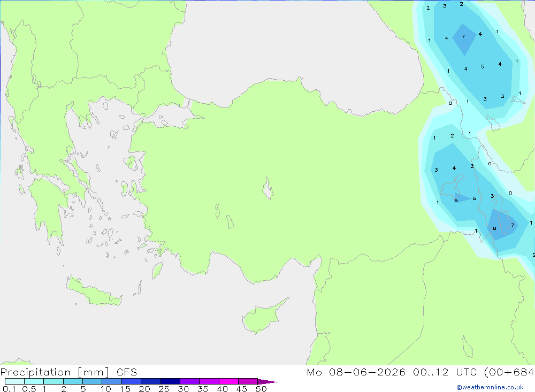Click the "50" legend scale label
Image resolution: width=535 pixels, height=392 pixels.
tap(262, 389)
